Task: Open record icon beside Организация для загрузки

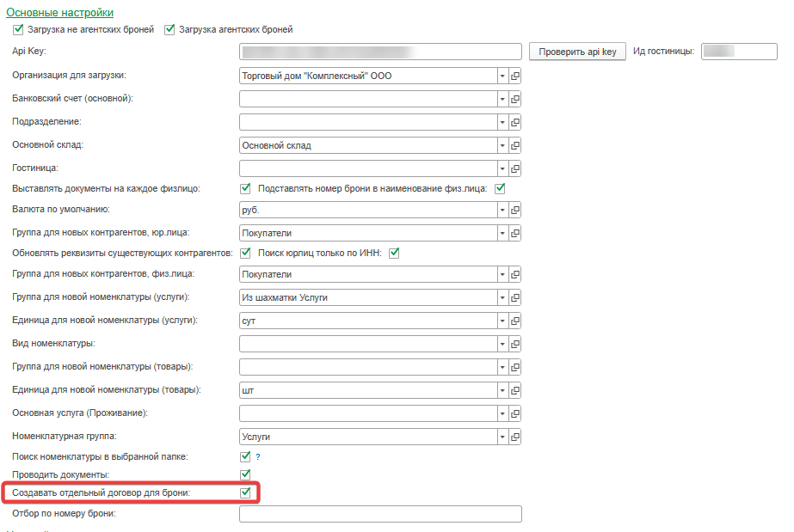Action: [x=516, y=76]
